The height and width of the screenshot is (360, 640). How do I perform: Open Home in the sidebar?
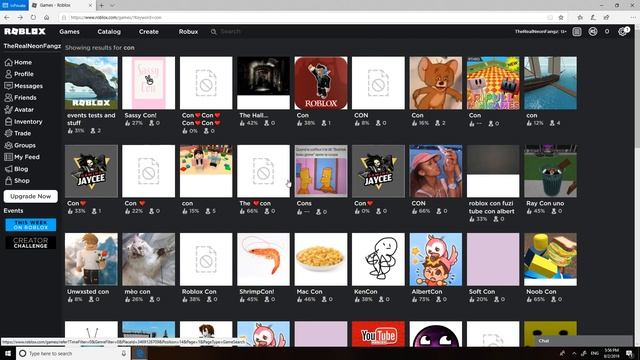(18, 62)
